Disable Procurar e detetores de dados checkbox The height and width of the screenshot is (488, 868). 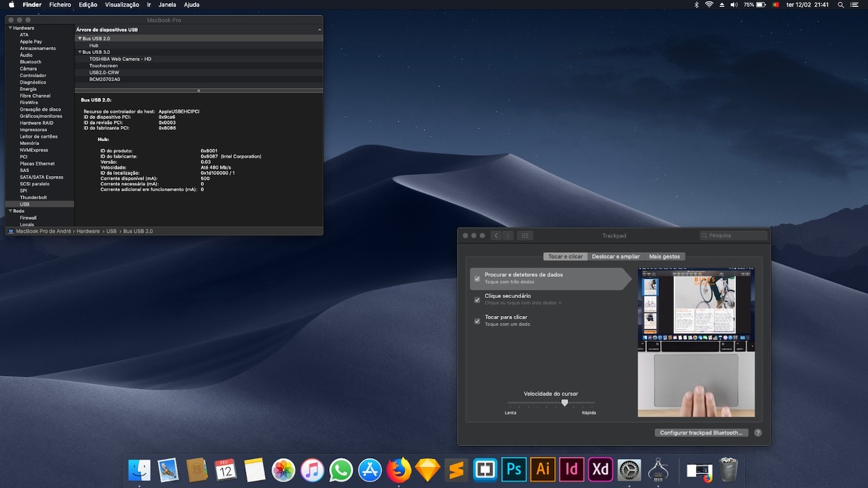point(477,278)
